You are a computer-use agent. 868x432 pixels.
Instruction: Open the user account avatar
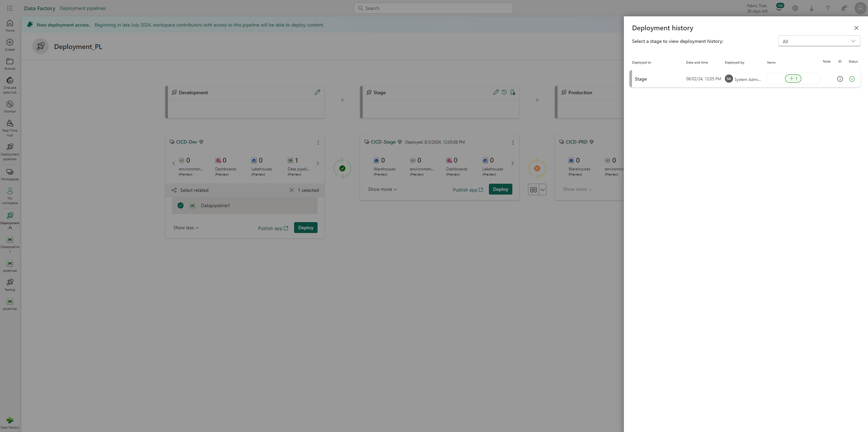pyautogui.click(x=860, y=8)
